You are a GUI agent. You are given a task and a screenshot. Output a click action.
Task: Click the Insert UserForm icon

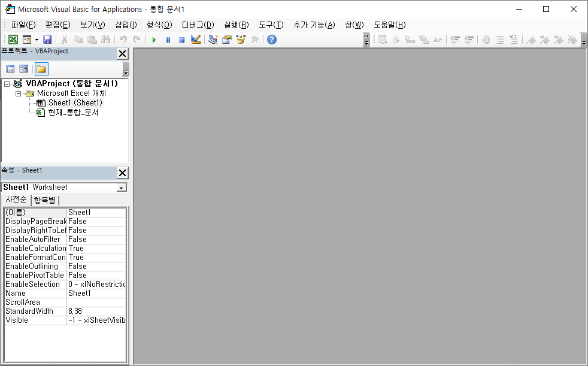[26, 40]
